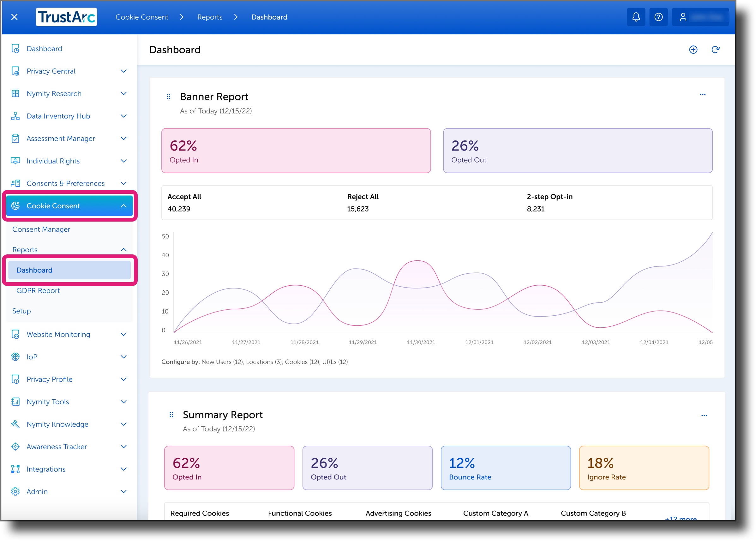Viewport: 756px width, 541px height.
Task: Click the add widget plus icon
Action: coord(693,49)
